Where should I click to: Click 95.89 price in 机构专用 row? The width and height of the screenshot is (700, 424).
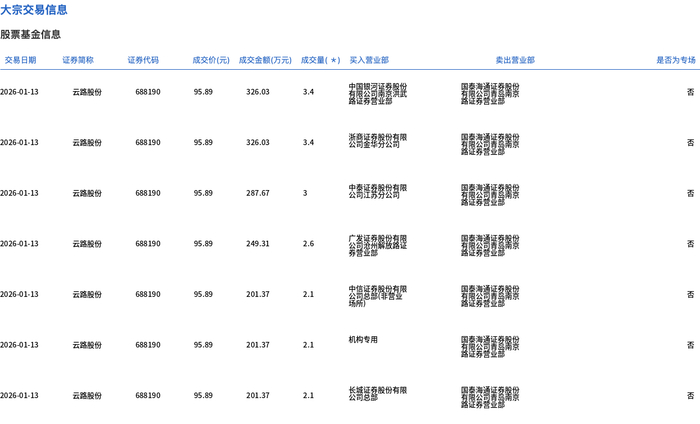[203, 345]
